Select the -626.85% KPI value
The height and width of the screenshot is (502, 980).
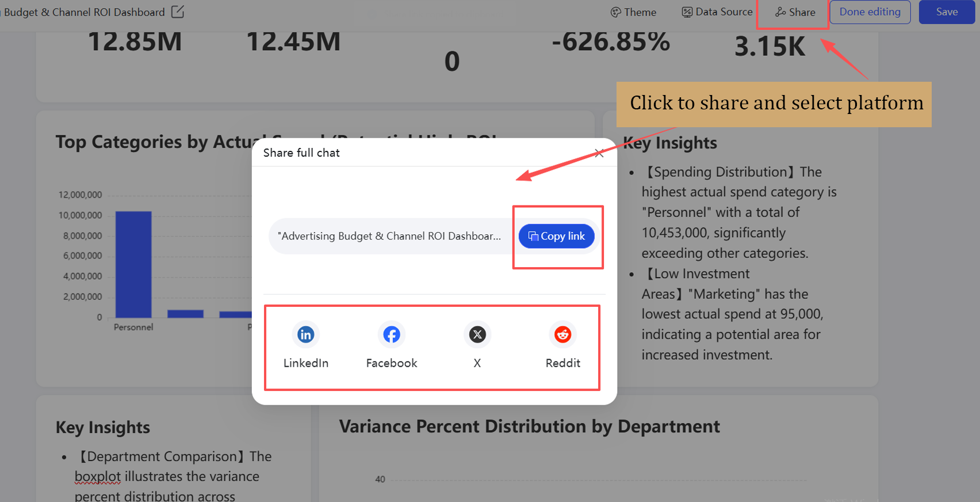611,42
